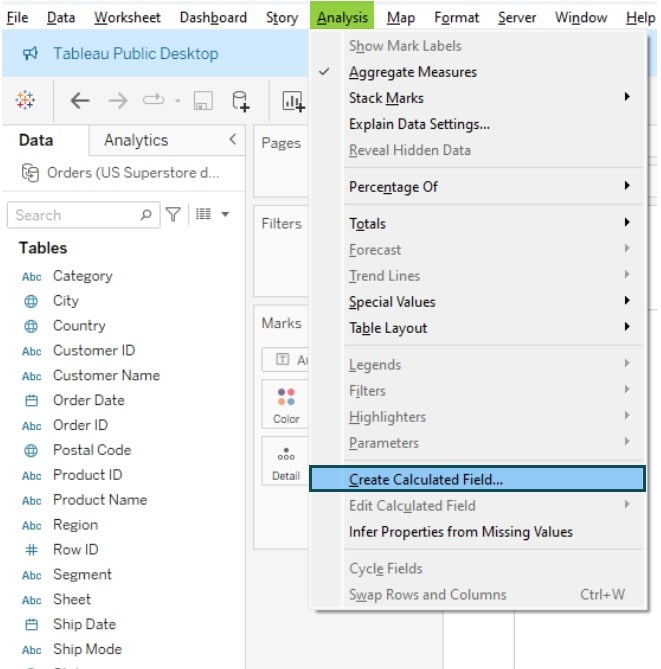
Task: Expand the Totals submenu
Action: pyautogui.click(x=477, y=224)
